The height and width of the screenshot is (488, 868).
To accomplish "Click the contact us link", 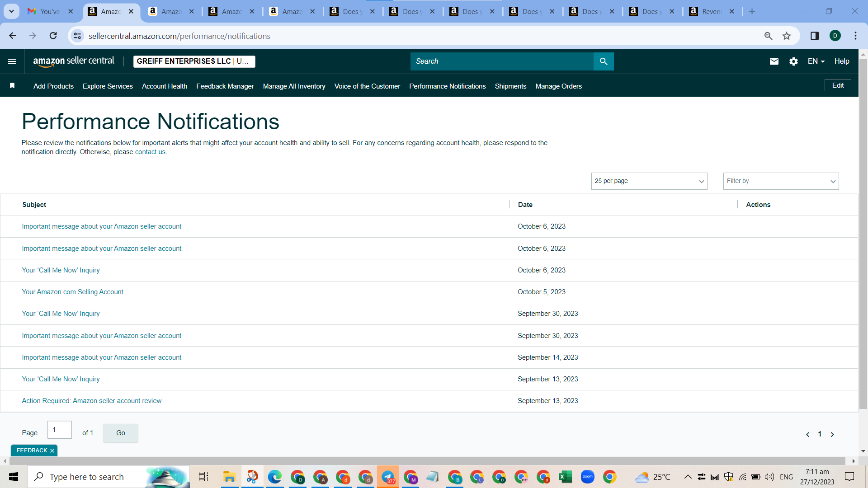I will [150, 152].
